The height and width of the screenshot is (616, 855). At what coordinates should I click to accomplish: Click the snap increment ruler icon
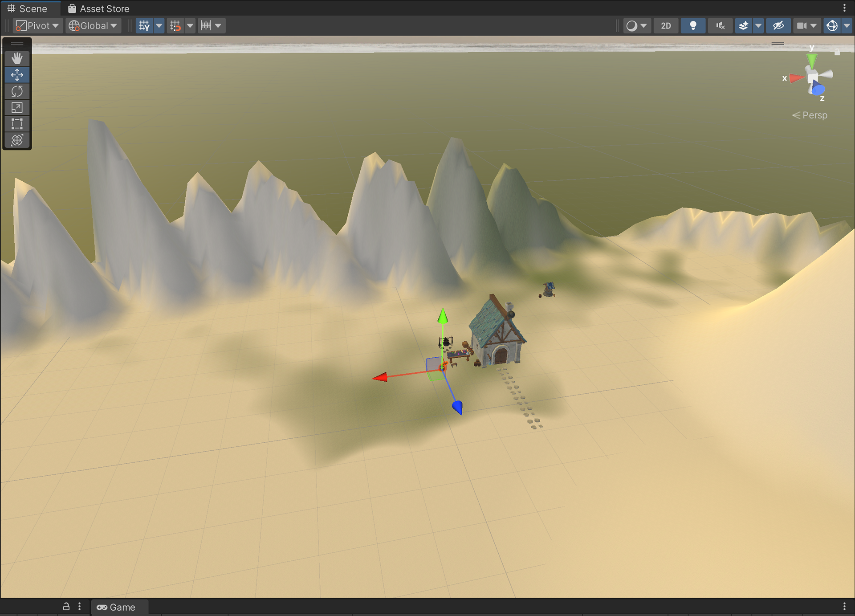(x=206, y=26)
